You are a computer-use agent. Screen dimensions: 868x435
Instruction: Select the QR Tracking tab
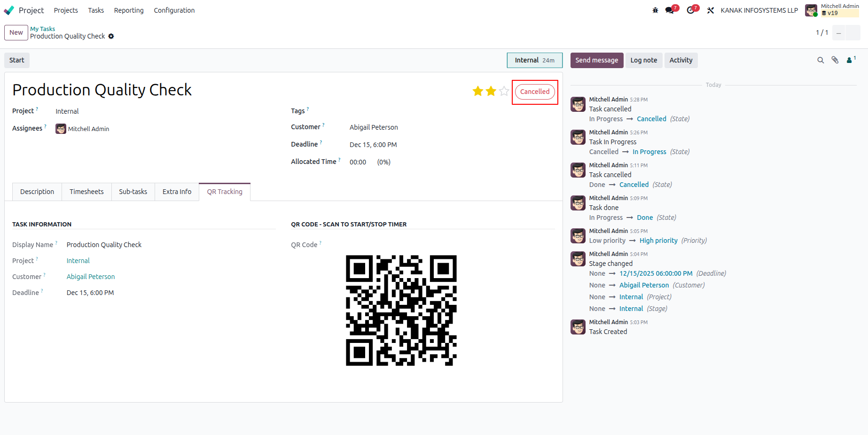tap(225, 192)
